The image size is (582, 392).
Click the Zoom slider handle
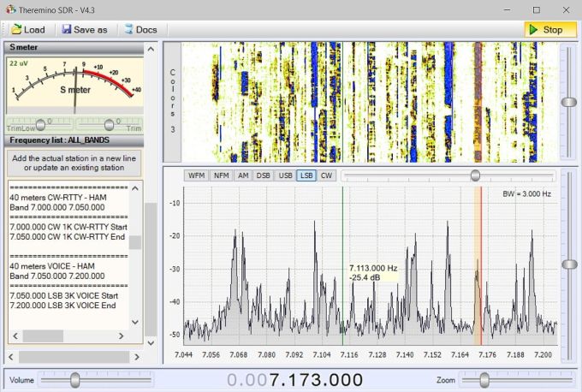484,379
